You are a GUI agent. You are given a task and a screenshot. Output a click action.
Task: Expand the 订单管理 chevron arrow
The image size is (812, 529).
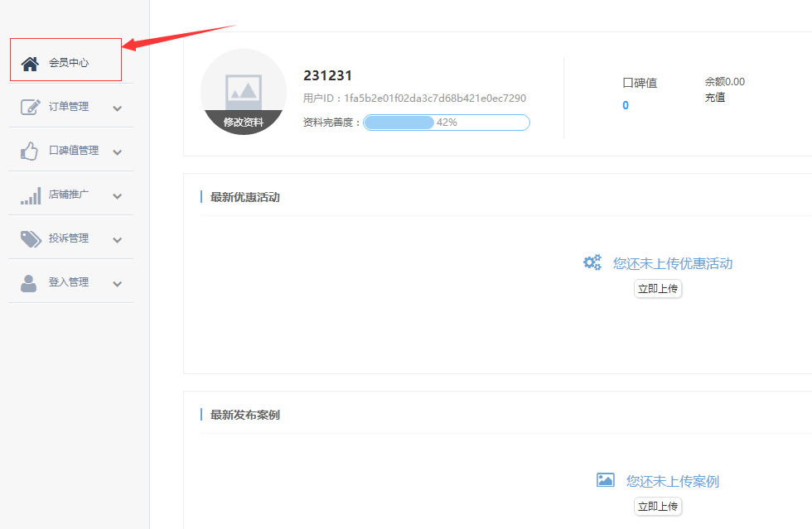pos(117,108)
